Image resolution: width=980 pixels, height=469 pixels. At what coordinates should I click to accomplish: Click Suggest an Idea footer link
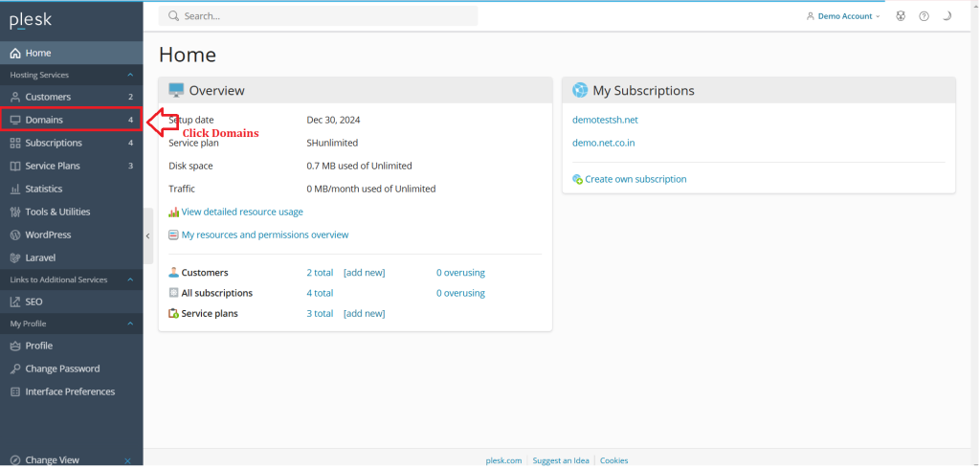point(561,461)
